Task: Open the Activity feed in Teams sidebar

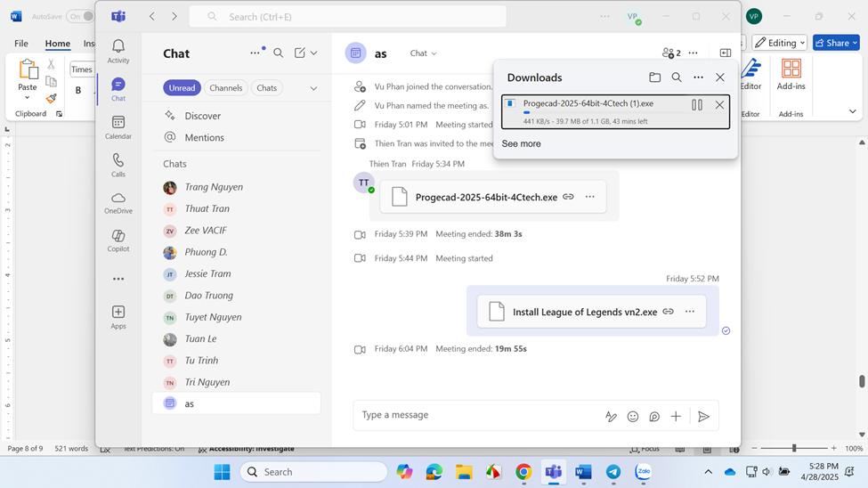Action: [118, 51]
